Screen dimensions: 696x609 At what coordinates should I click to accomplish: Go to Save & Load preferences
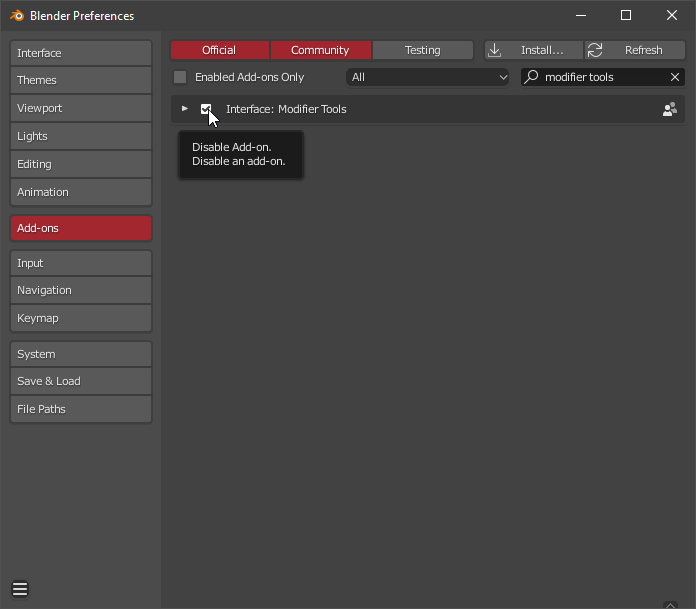(x=81, y=381)
